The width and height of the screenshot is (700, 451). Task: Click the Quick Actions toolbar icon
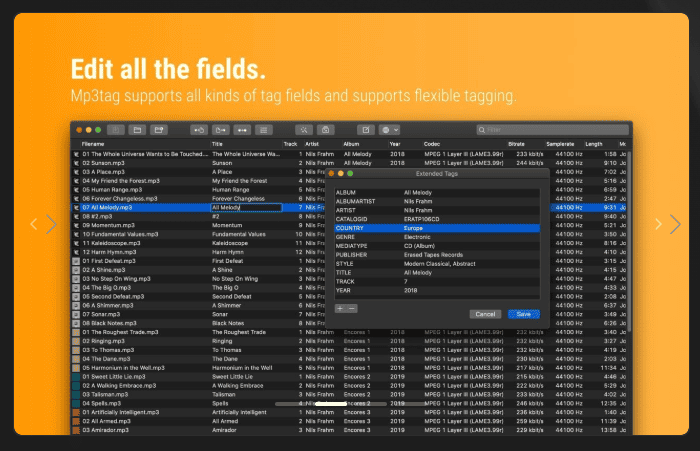click(x=325, y=130)
